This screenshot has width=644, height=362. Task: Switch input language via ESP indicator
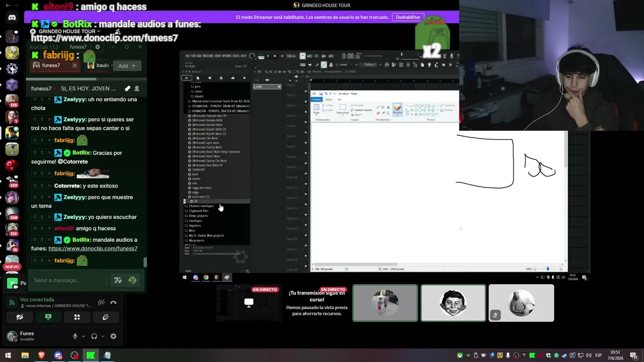[599, 355]
